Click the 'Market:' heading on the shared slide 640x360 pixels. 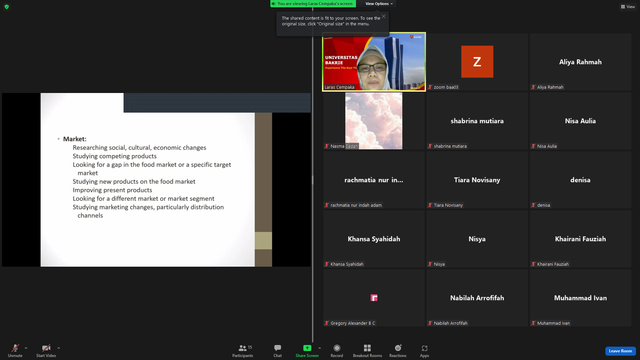(75, 139)
